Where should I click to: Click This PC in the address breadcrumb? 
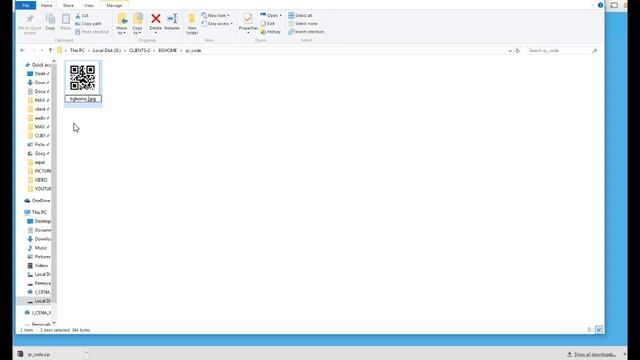(x=77, y=50)
